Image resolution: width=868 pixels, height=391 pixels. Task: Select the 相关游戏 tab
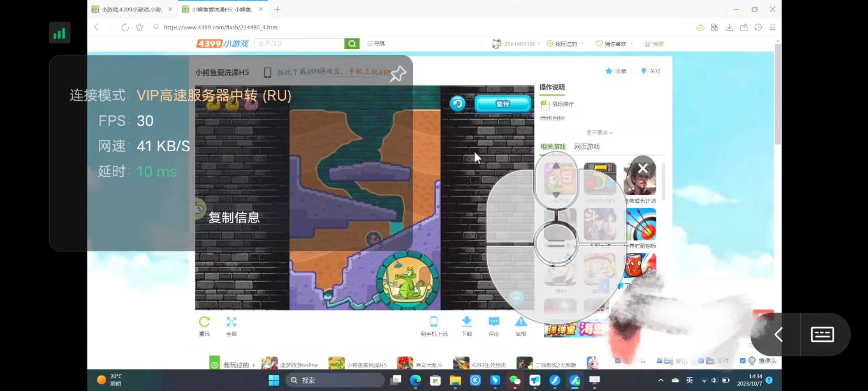pyautogui.click(x=553, y=147)
